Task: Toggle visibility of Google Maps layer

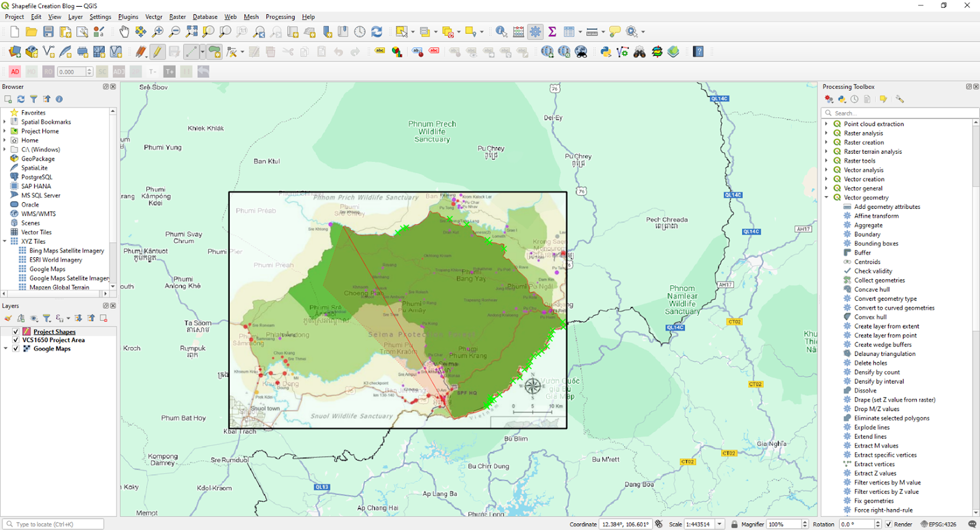Action: point(16,349)
